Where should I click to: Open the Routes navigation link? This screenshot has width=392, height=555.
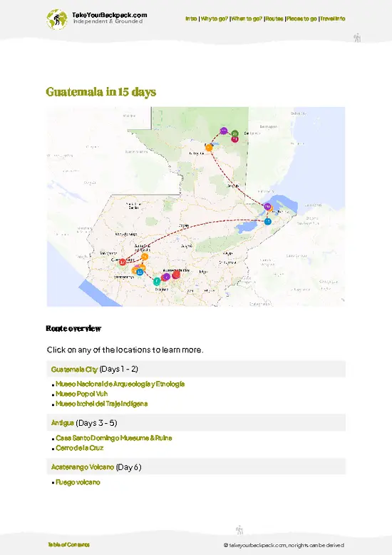tap(274, 19)
